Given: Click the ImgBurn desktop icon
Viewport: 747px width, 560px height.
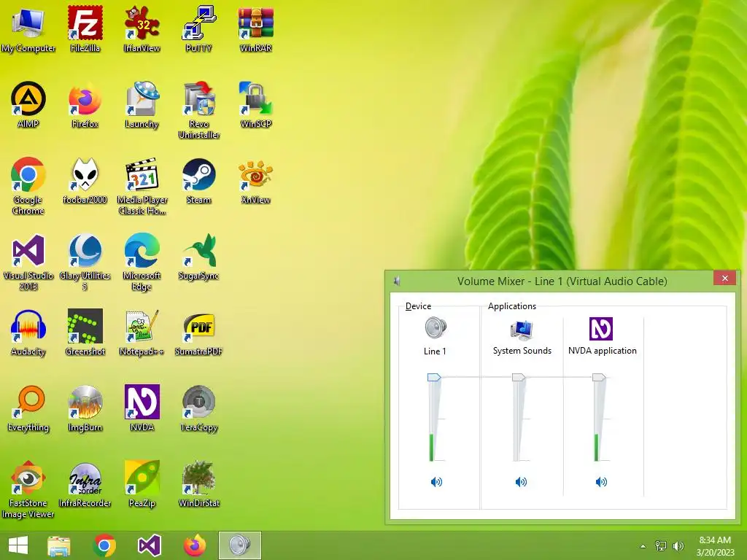Looking at the screenshot, I should point(85,408).
